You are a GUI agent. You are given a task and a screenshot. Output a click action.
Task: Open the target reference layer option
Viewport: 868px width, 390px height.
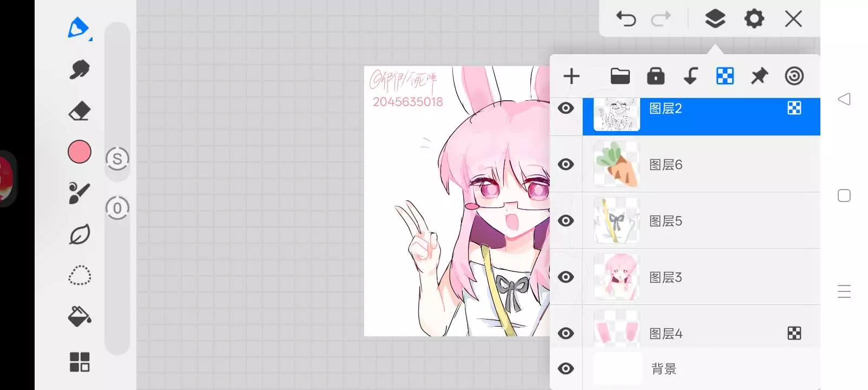pyautogui.click(x=794, y=76)
